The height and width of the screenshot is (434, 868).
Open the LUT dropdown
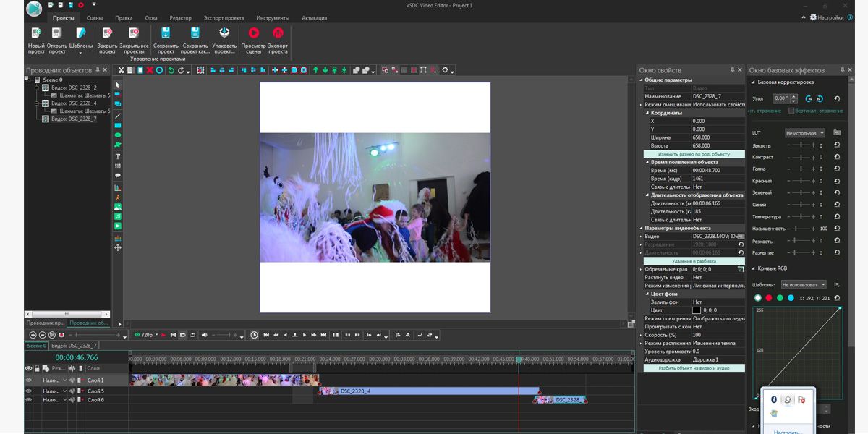[804, 133]
